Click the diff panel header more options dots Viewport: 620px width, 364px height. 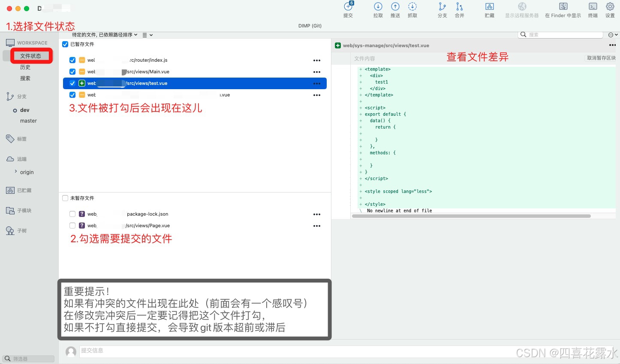[x=612, y=45]
